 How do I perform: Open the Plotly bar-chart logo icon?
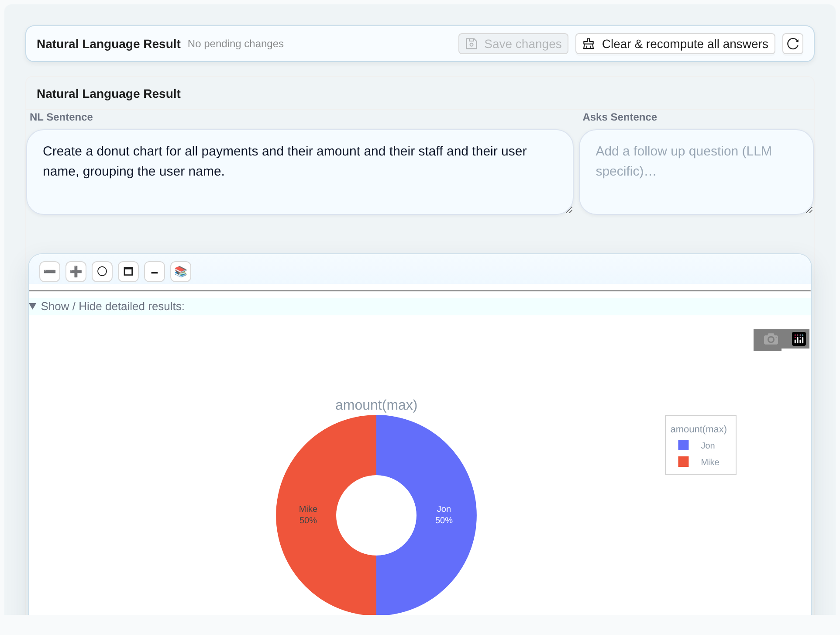click(x=799, y=339)
